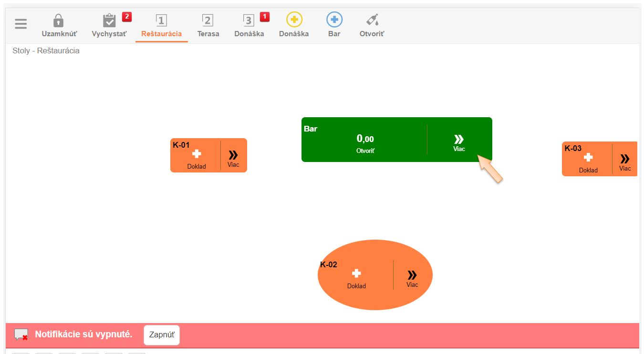Click the notifications disabled speech icon

(21, 334)
